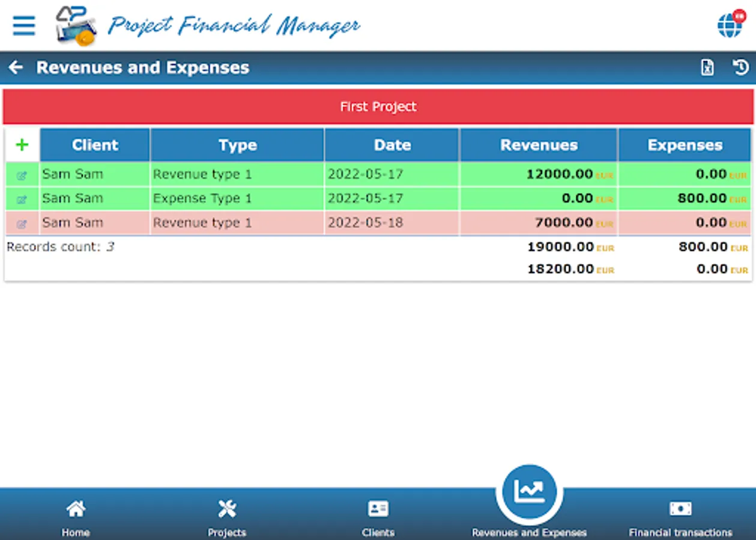This screenshot has width=756, height=540.
Task: Open the language globe icon
Action: 730,25
